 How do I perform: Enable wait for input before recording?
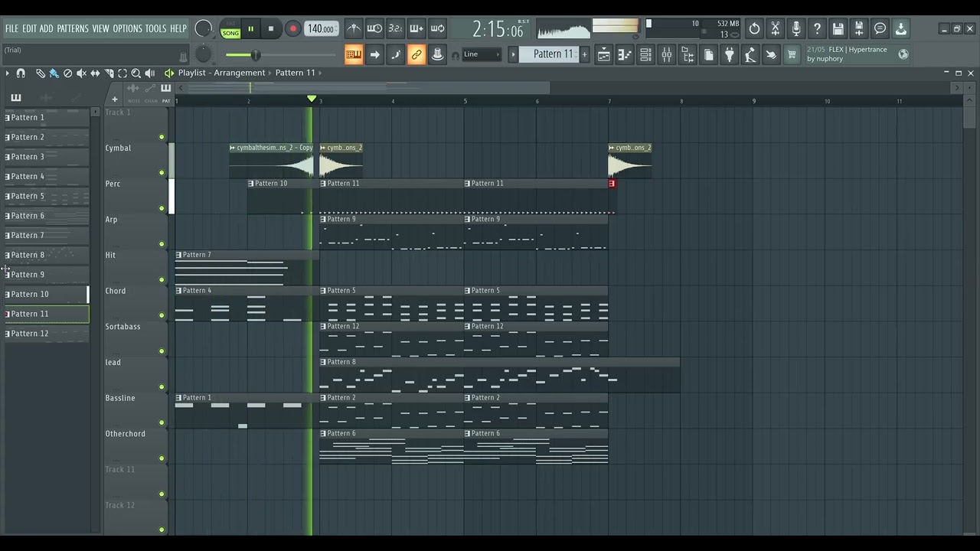point(374,29)
